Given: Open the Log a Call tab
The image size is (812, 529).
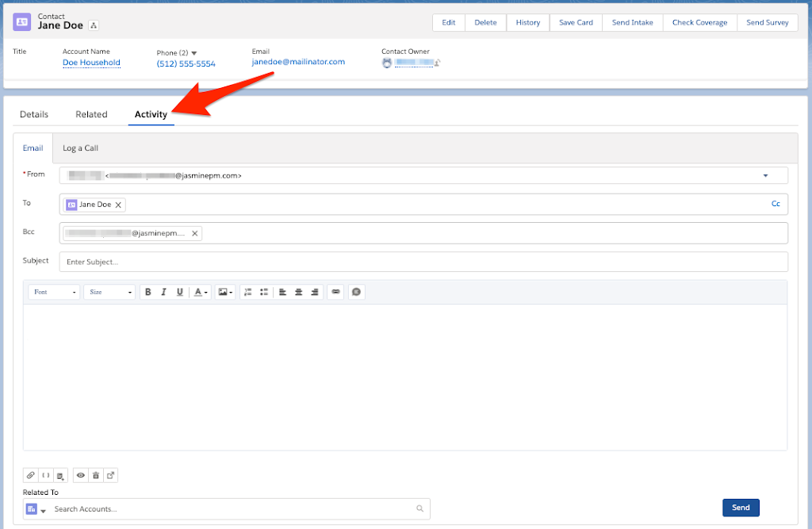Looking at the screenshot, I should coord(80,148).
